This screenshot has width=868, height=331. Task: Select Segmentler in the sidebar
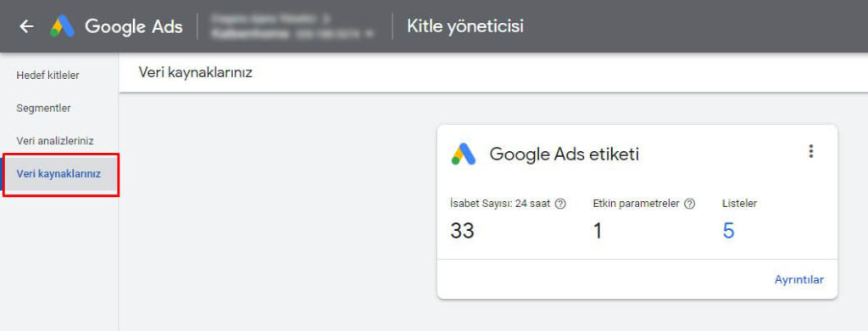[44, 108]
